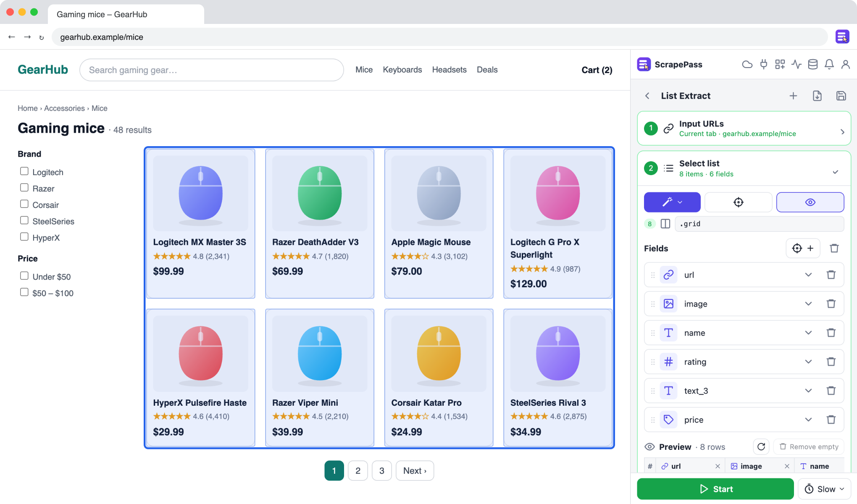857x504 pixels.
Task: Click Remove empty button in preview
Action: (x=809, y=446)
